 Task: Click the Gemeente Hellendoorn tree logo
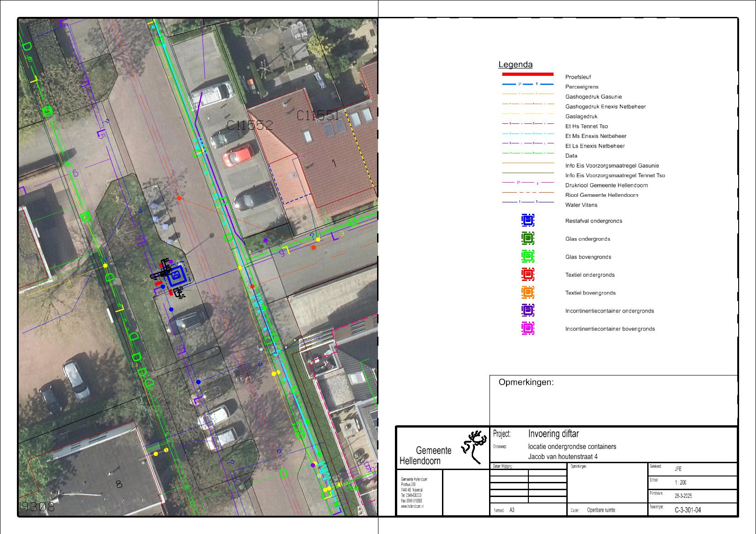click(x=474, y=447)
